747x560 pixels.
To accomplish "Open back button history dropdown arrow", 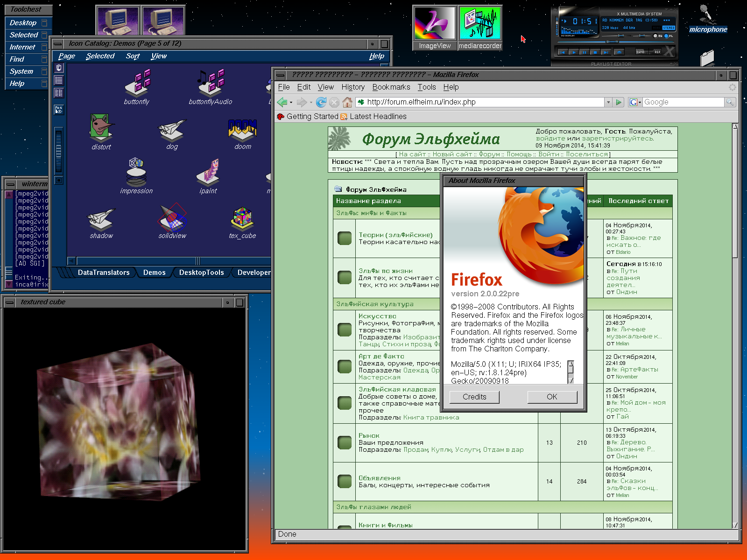I will 291,102.
